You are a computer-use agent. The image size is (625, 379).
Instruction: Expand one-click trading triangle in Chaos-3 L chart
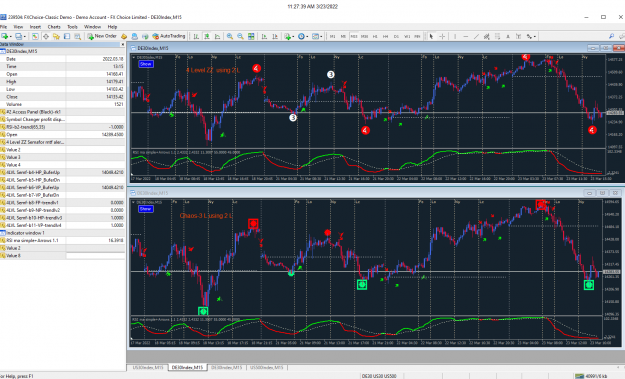[134, 202]
